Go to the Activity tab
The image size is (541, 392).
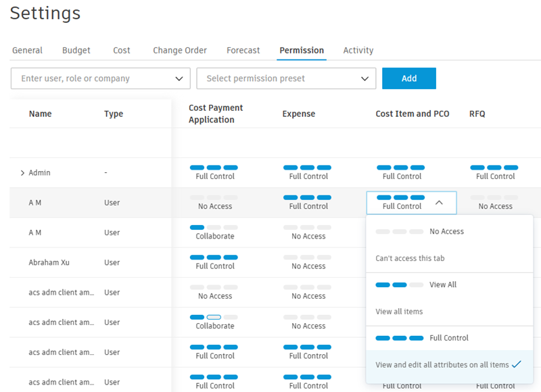pos(358,50)
